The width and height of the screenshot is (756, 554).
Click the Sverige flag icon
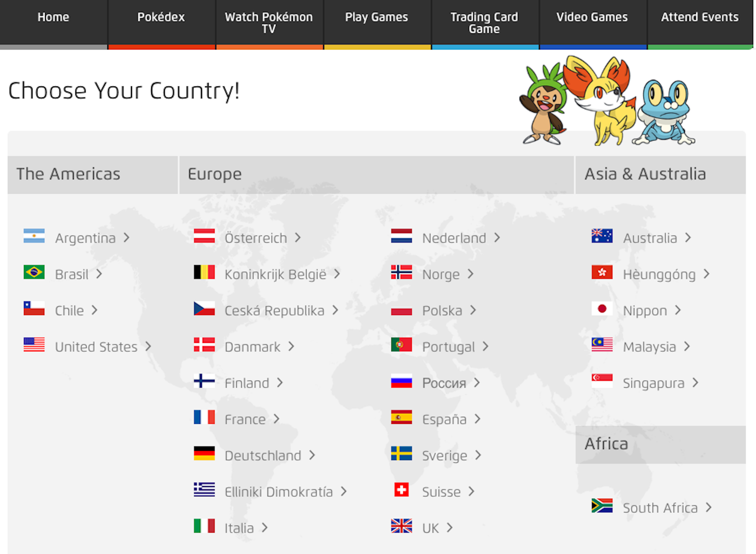[x=401, y=453]
